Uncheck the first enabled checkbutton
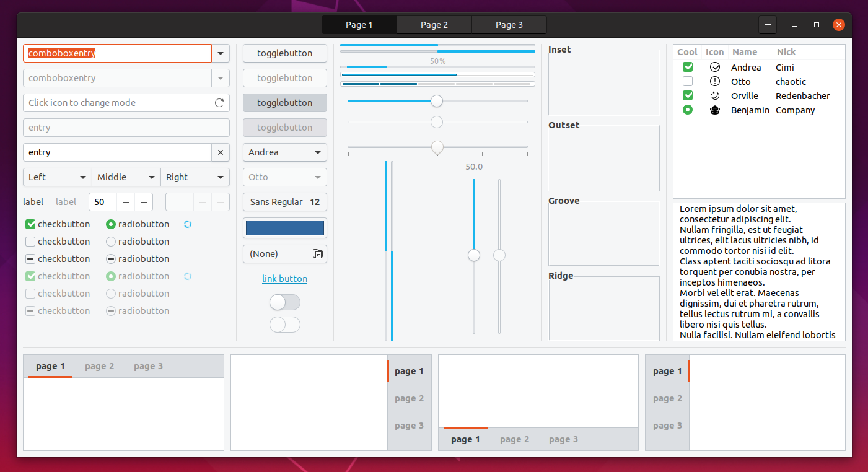Screen dimensions: 868x472 tap(30, 224)
